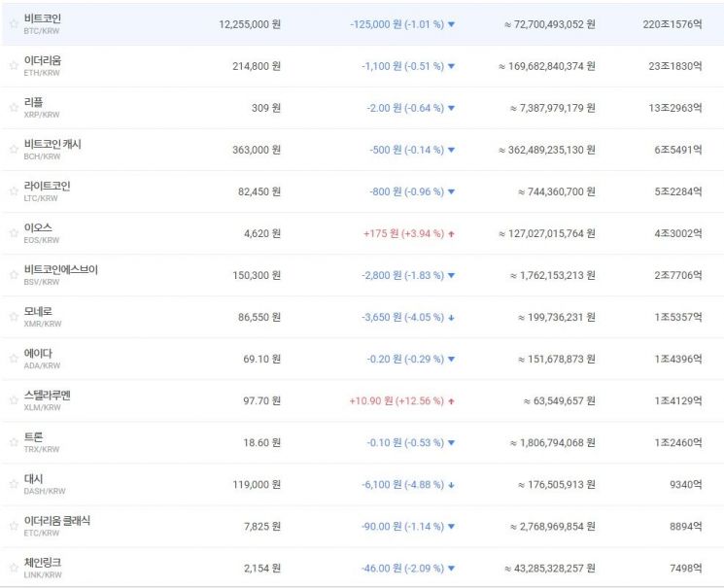Viewport: 724px width, 588px height.
Task: Click star icon beside 대시 DASH/KRW
Action: [14, 484]
